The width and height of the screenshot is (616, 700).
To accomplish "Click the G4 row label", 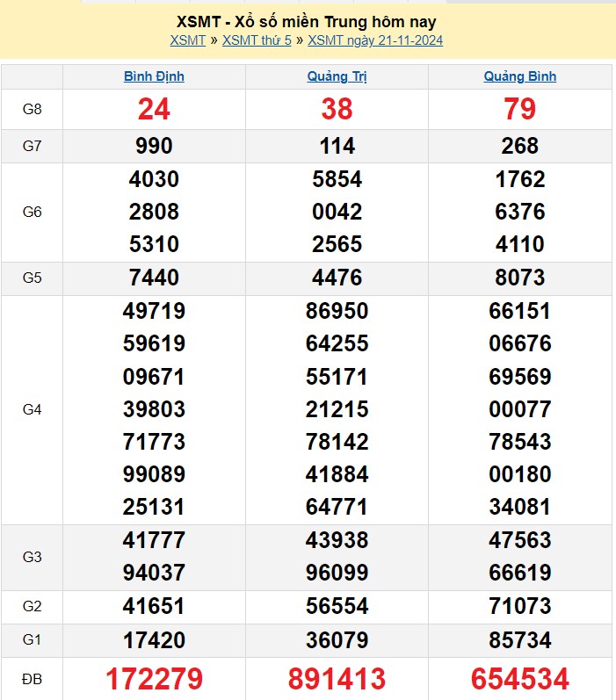I will point(32,409).
